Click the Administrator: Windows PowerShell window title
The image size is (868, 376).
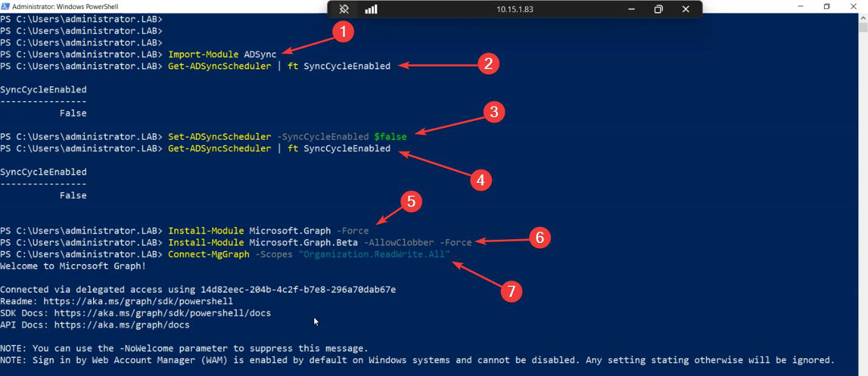pos(65,6)
